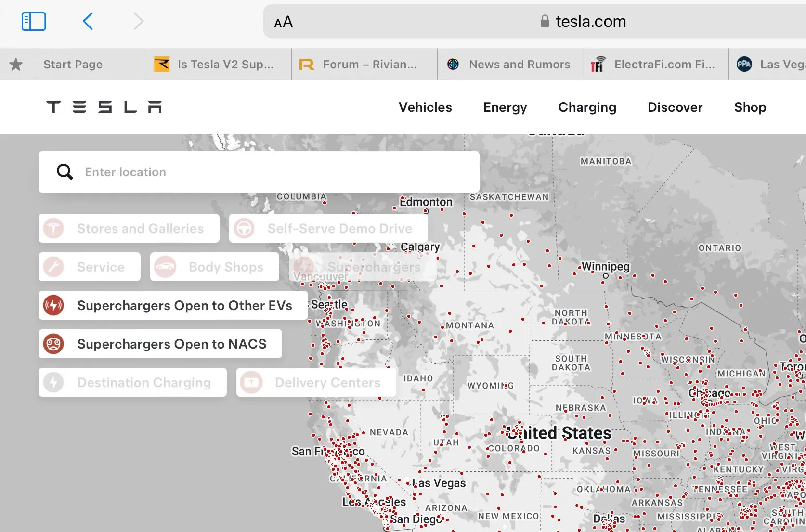
Task: Open the Start Page tab
Action: point(73,65)
